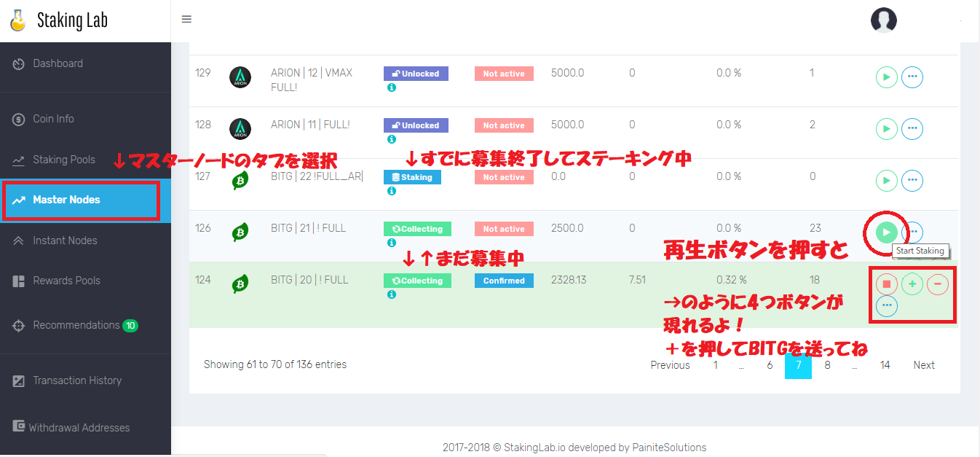Go to page 6 in pagination

[770, 365]
